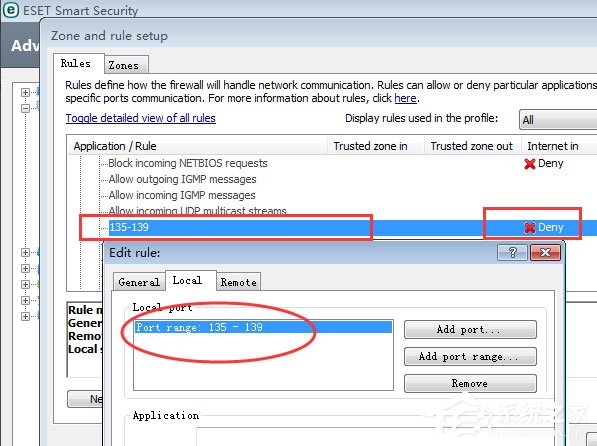597x446 pixels.
Task: Click the ESET logo icon in title bar
Action: 10,10
